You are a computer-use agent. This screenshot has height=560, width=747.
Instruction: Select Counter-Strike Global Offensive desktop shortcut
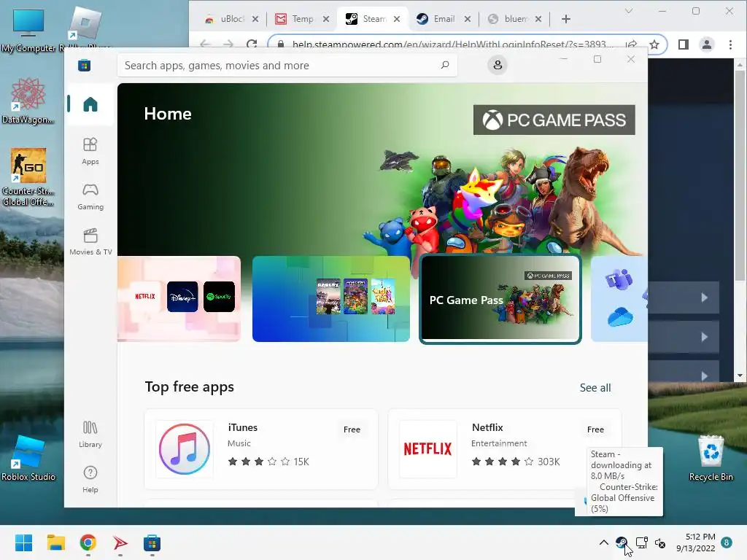point(28,177)
